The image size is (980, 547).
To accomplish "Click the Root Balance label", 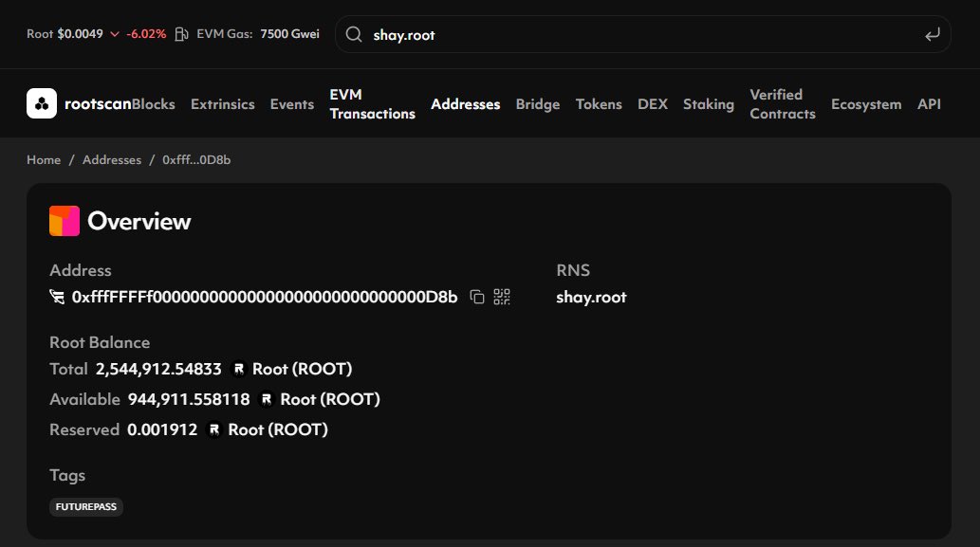I will 100,342.
